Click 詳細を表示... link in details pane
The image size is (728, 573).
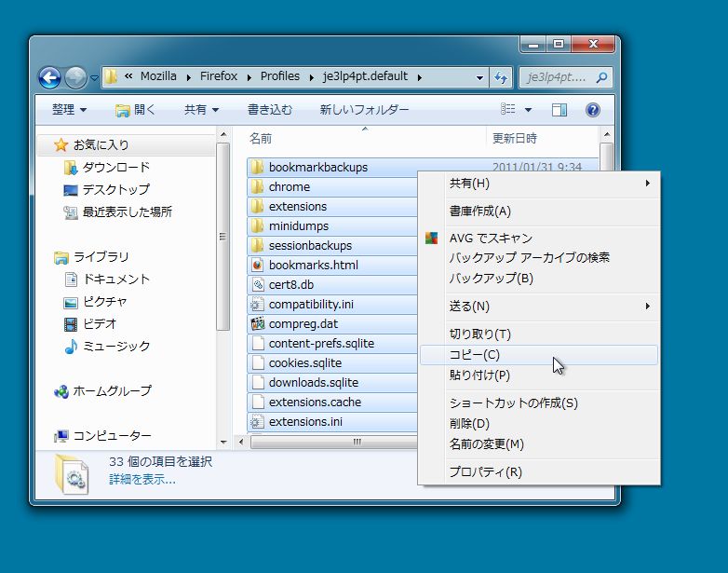point(142,480)
